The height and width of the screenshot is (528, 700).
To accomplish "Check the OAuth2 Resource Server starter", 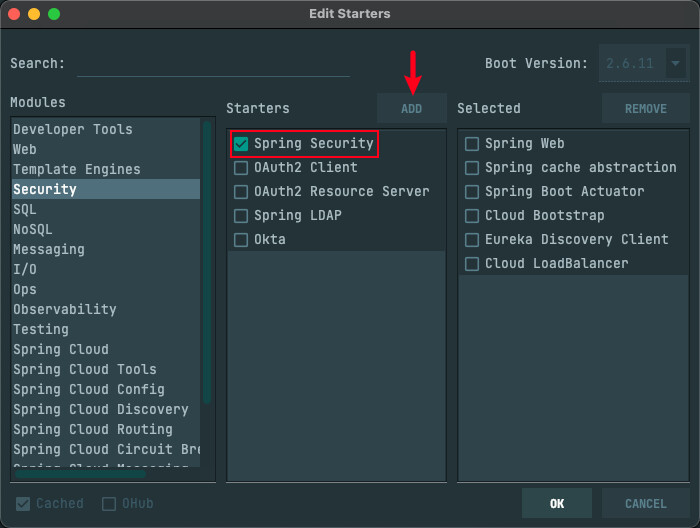I will click(241, 192).
